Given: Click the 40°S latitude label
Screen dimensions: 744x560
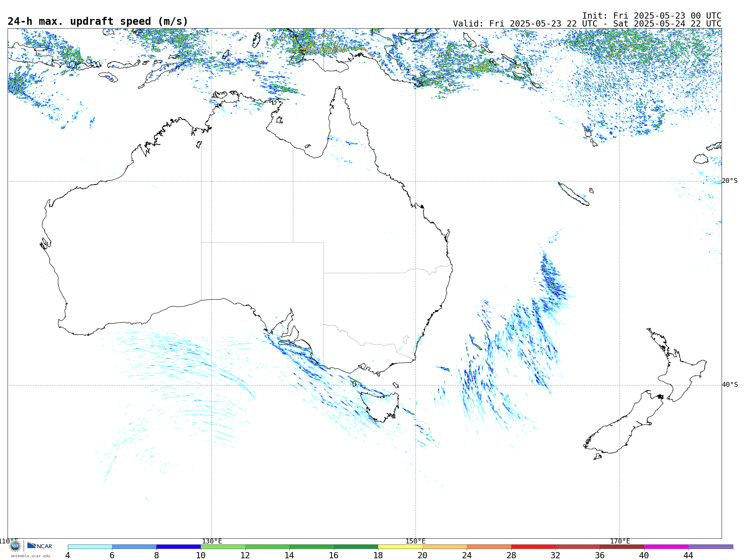Looking at the screenshot, I should coord(730,385).
